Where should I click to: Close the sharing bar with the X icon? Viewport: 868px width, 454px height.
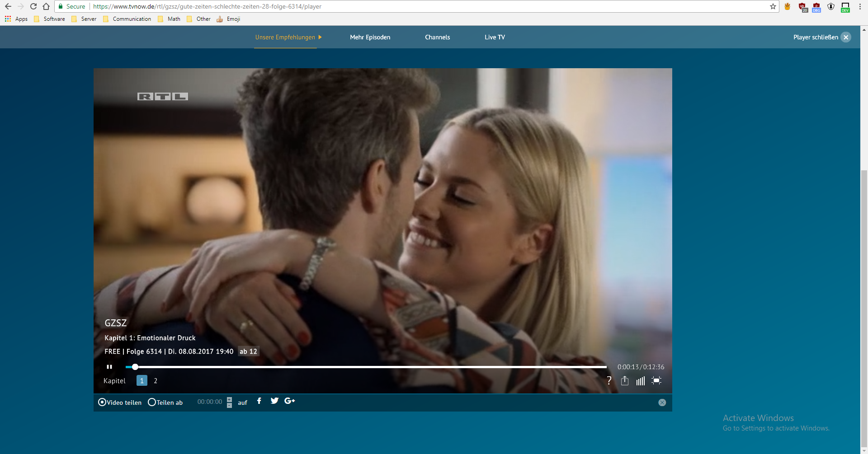tap(662, 402)
